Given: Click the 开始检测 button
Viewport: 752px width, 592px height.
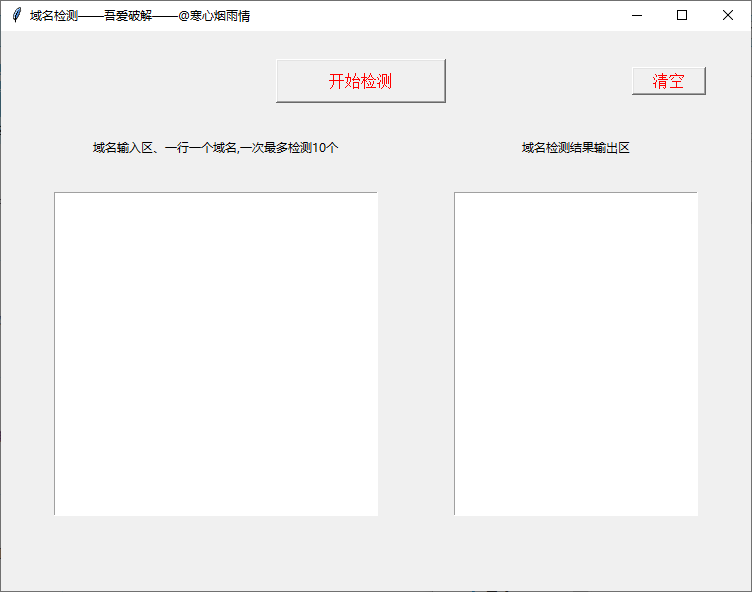Looking at the screenshot, I should point(361,81).
